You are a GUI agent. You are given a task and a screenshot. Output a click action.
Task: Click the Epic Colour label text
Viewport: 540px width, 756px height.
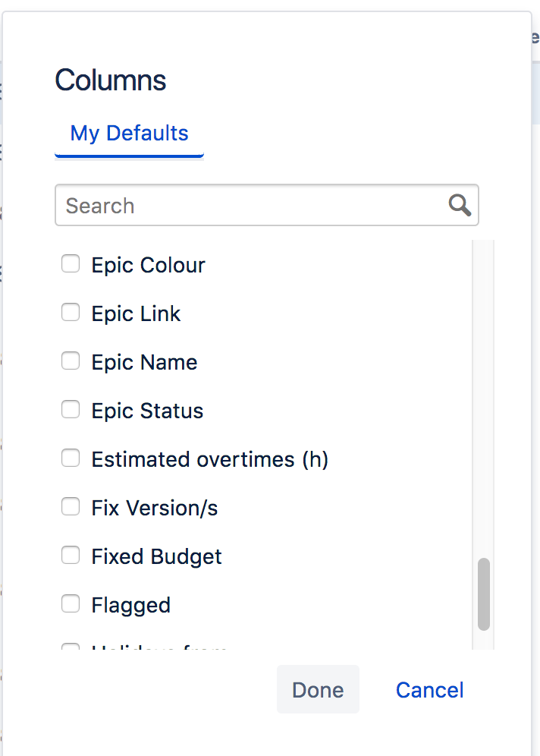point(149,265)
